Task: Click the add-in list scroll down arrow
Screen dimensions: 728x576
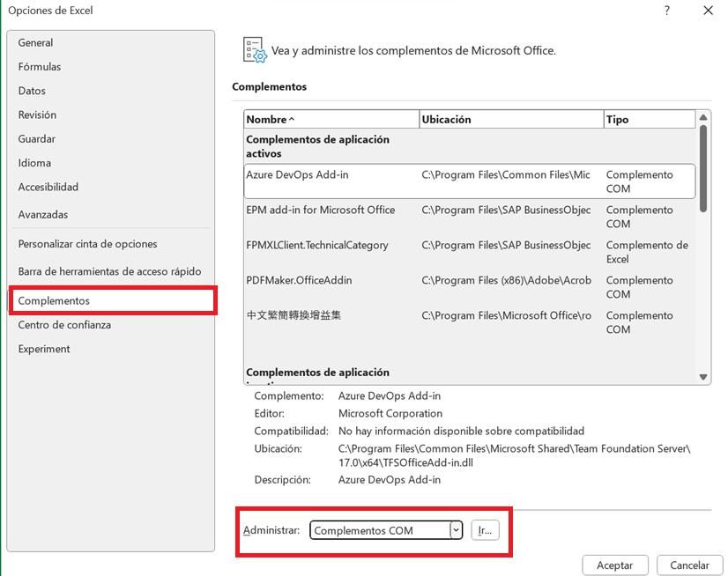Action: coord(703,377)
